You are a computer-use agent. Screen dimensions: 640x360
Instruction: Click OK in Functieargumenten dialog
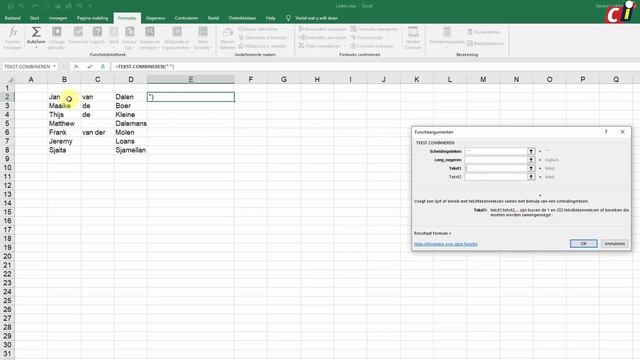tap(584, 243)
